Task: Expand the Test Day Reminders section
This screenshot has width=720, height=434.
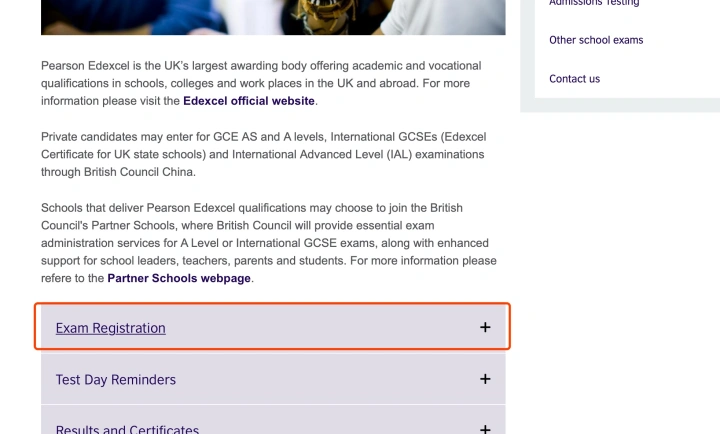Action: point(273,379)
